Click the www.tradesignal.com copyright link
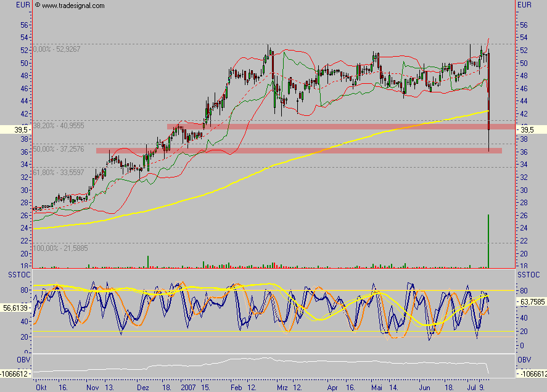This screenshot has height=392, width=547. point(73,6)
